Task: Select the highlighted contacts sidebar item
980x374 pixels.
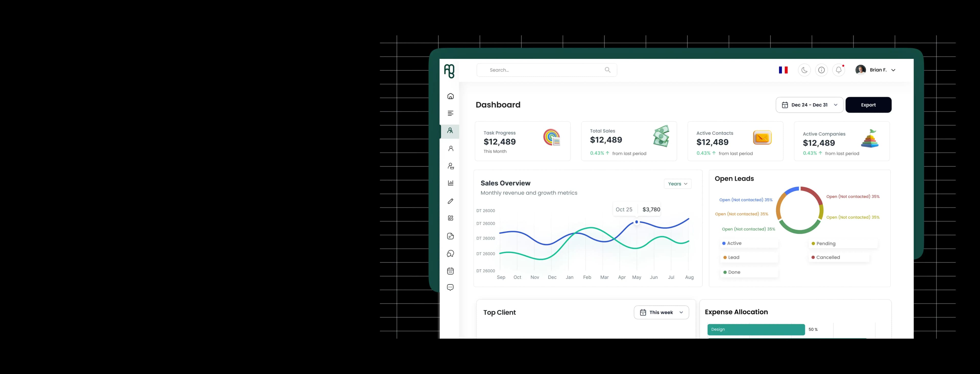Action: [450, 131]
